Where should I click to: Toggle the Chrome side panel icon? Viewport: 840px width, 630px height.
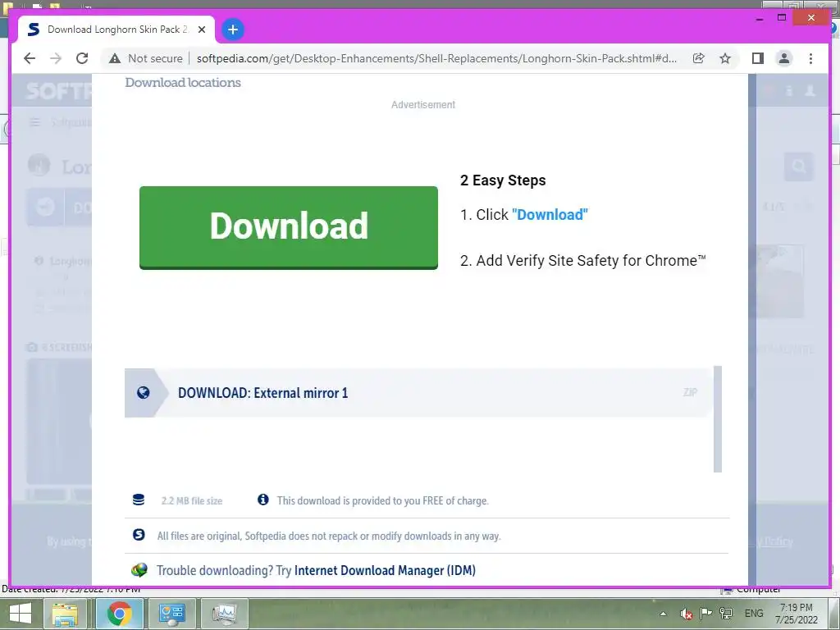point(757,58)
